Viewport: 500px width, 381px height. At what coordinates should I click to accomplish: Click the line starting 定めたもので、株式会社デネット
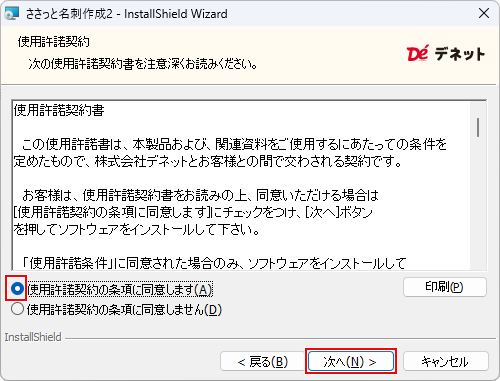point(208,161)
